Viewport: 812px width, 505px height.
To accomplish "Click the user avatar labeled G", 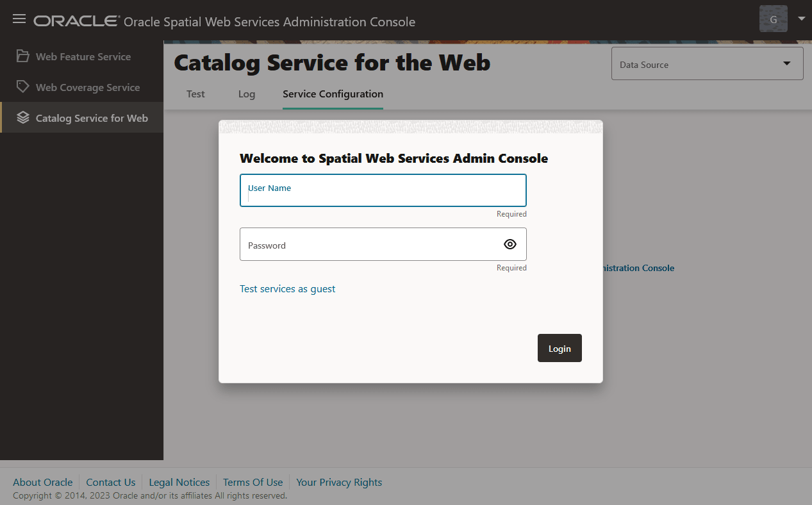I will (x=773, y=19).
